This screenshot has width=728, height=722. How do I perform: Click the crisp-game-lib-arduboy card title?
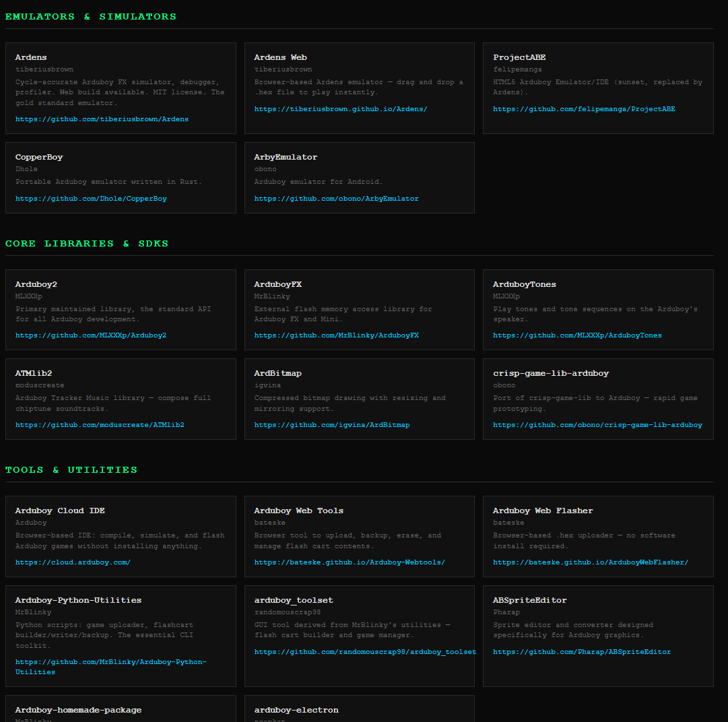551,373
